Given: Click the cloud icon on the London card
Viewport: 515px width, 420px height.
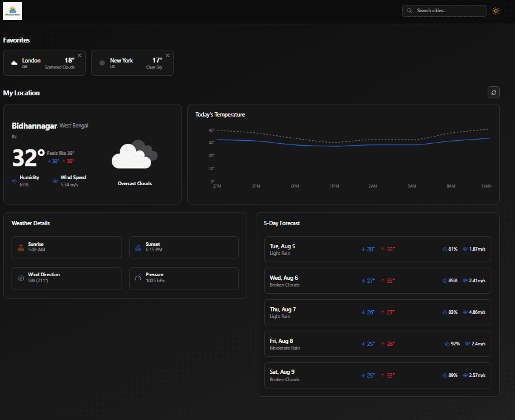Looking at the screenshot, I should [x=14, y=63].
